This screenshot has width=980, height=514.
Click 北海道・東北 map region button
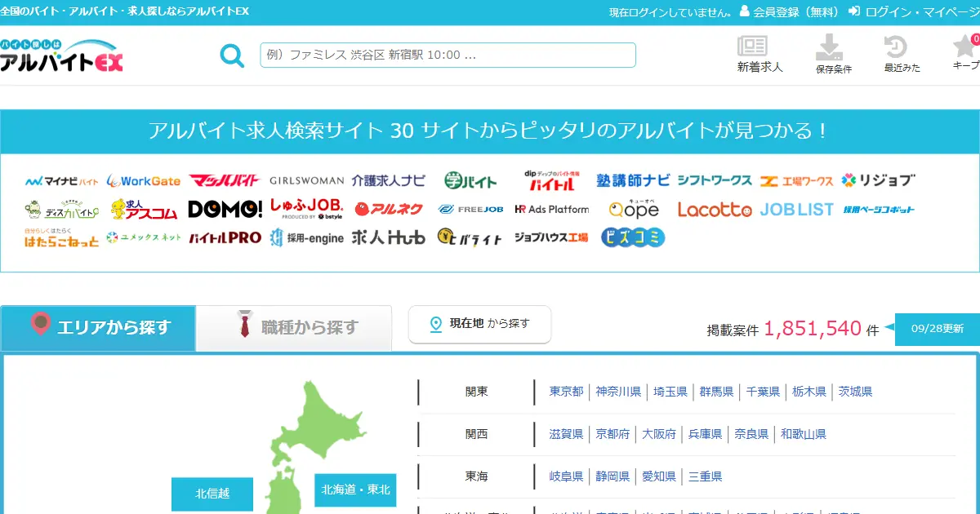click(x=355, y=490)
